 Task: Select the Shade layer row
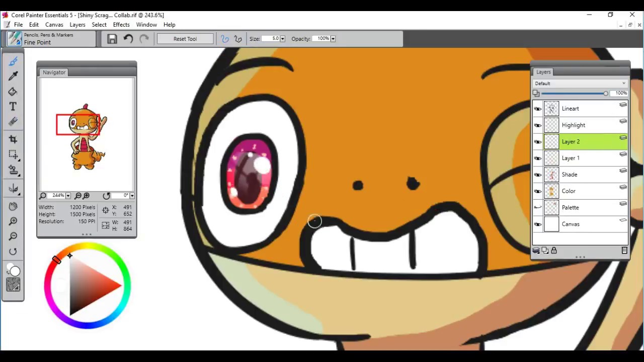click(580, 174)
